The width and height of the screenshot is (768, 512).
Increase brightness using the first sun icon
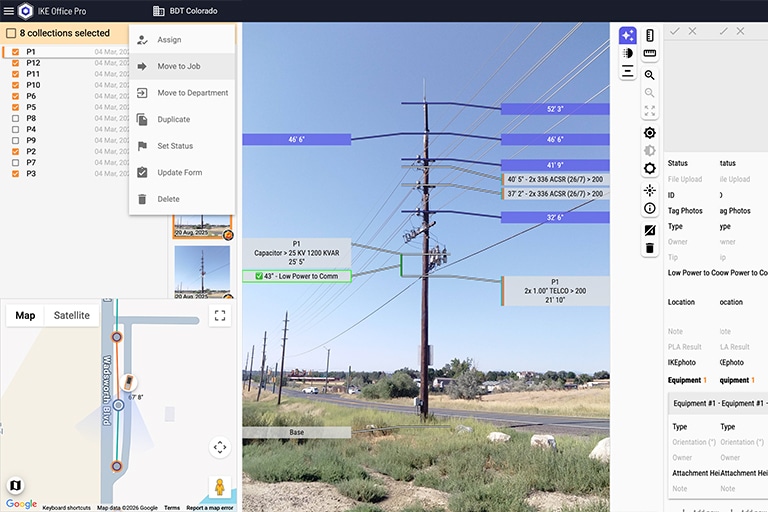(649, 133)
